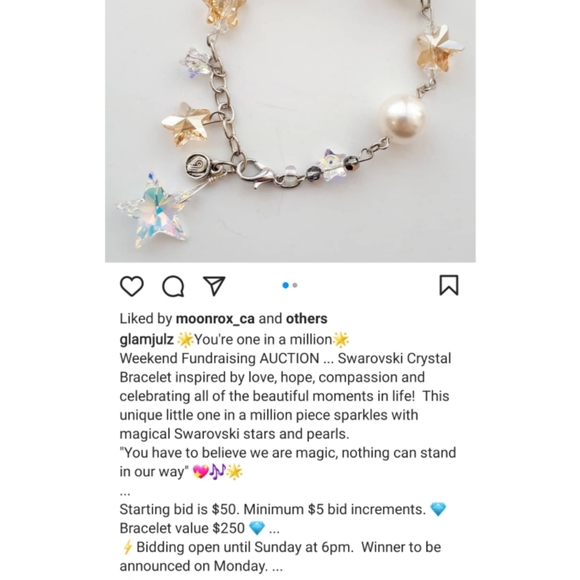The width and height of the screenshot is (580, 580).
Task: Switch to second carousel dot
Action: click(x=295, y=285)
